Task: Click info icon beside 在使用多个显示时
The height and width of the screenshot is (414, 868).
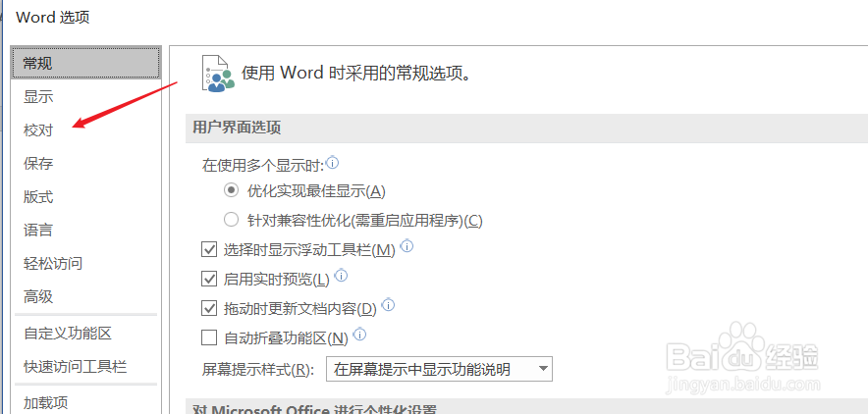Action: point(333,163)
